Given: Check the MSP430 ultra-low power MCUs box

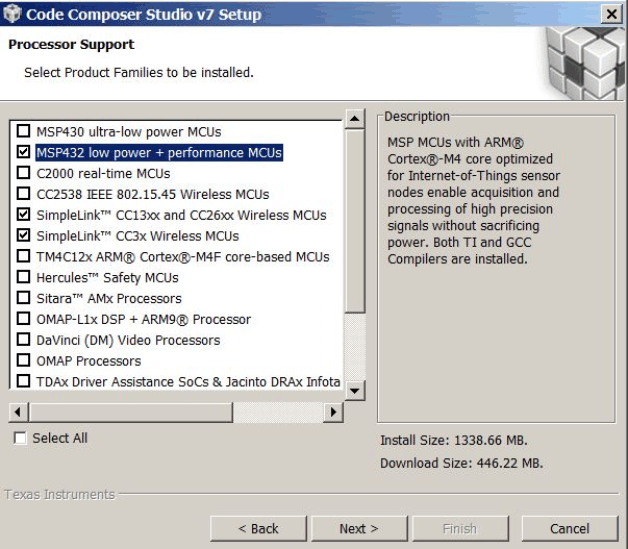Looking at the screenshot, I should tap(23, 131).
